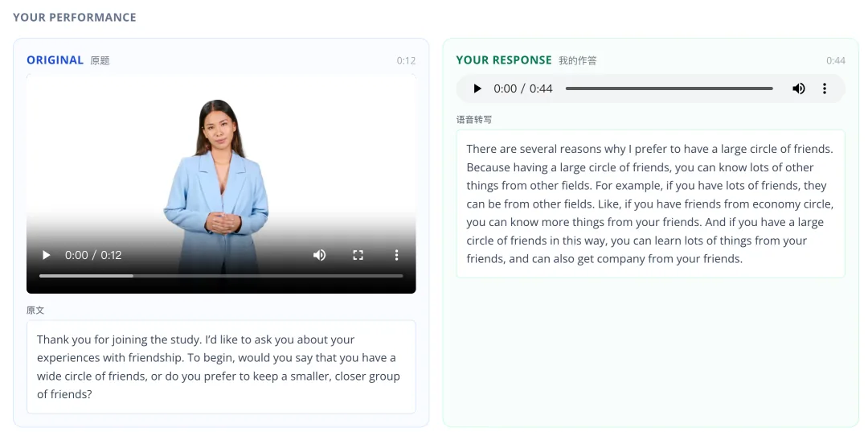This screenshot has width=868, height=432.
Task: Mute the response audio player
Action: pyautogui.click(x=798, y=88)
